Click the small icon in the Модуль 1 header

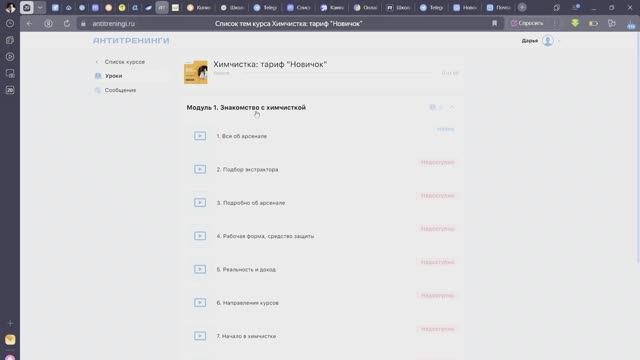[x=433, y=107]
